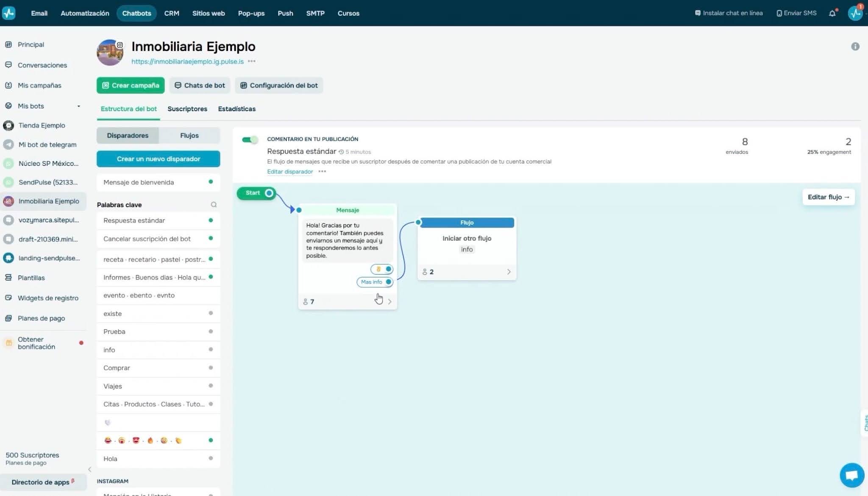Screen dimensions: 868x496
Task: Click the info icon beside bot header
Action: tap(855, 47)
